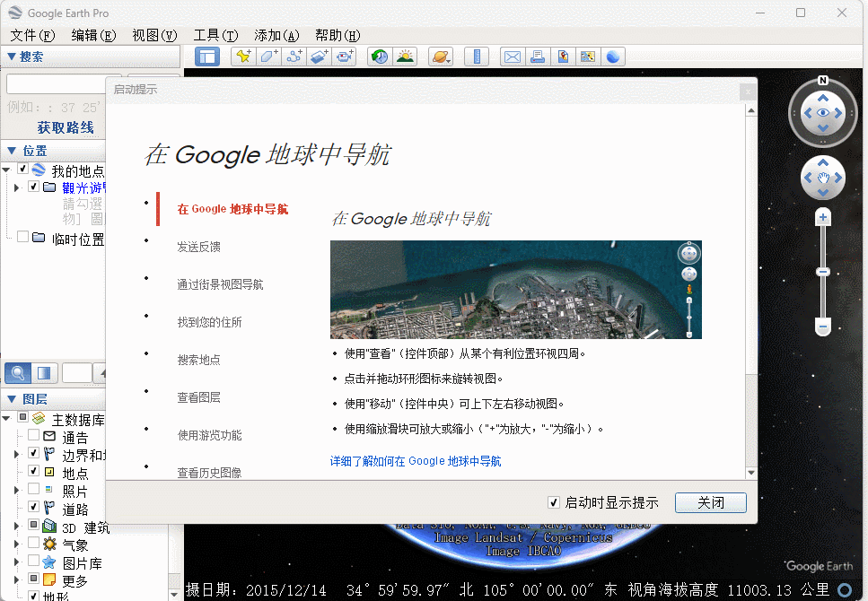Screen dimensions: 868x601
Task: Hide the sidebar with the toolbar toggle
Action: coord(207,57)
